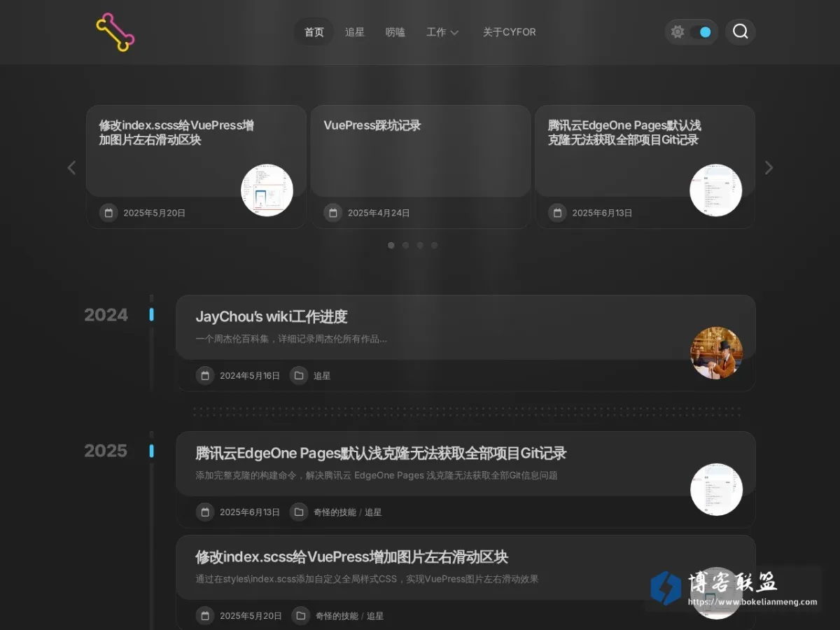Click calendar icon beside list 2025年5月20日
The image size is (840, 630).
pyautogui.click(x=205, y=616)
